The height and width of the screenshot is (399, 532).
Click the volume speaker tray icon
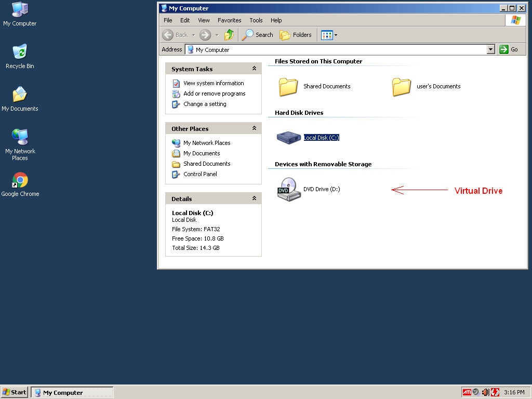pyautogui.click(x=485, y=392)
